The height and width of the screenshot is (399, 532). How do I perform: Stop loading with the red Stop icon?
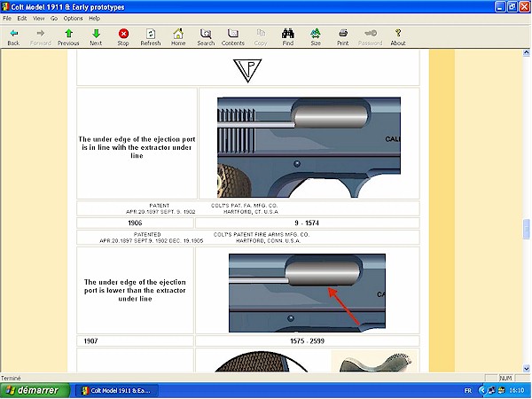point(123,36)
